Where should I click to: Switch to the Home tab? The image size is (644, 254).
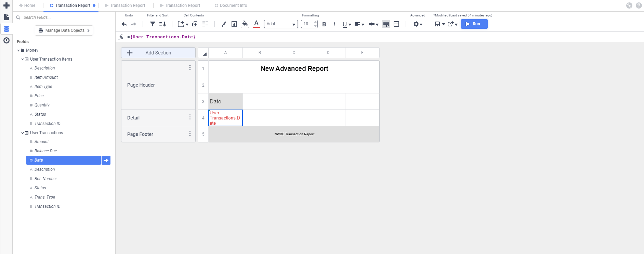pyautogui.click(x=27, y=5)
